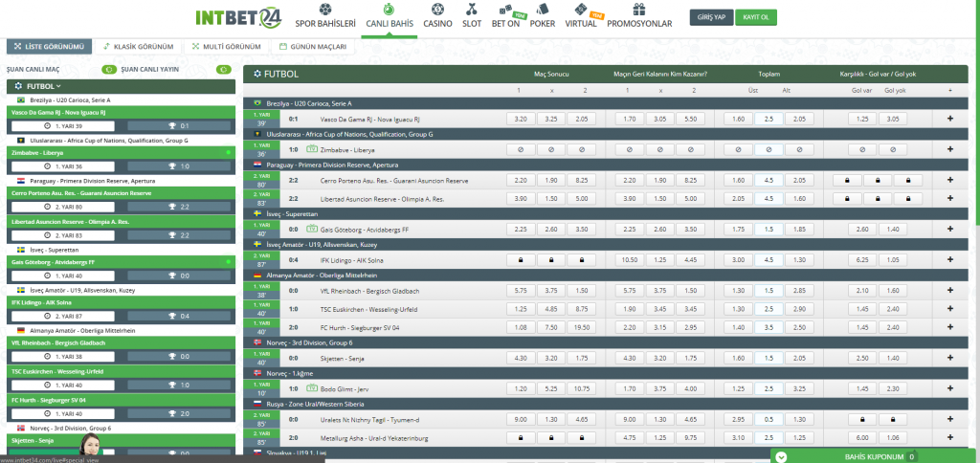Open Canlı Bahis section
This screenshot has height=463, width=980.
coord(390,17)
